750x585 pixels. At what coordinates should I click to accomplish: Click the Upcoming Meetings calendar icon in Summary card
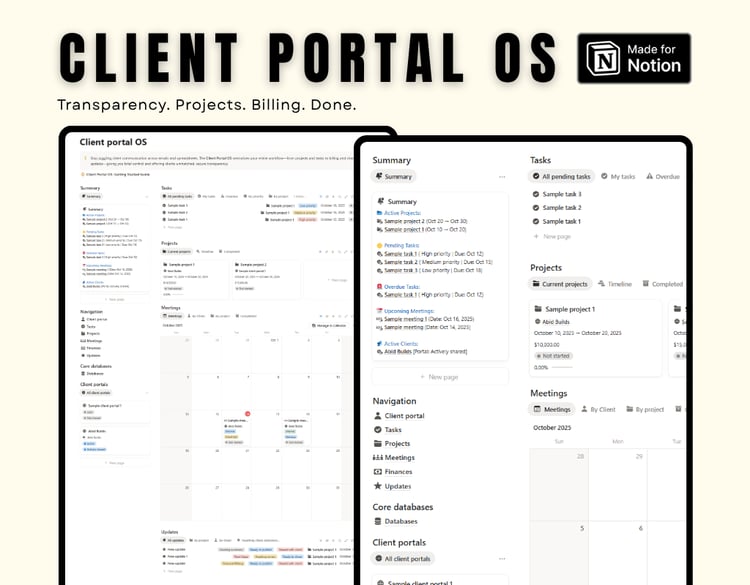pos(379,311)
